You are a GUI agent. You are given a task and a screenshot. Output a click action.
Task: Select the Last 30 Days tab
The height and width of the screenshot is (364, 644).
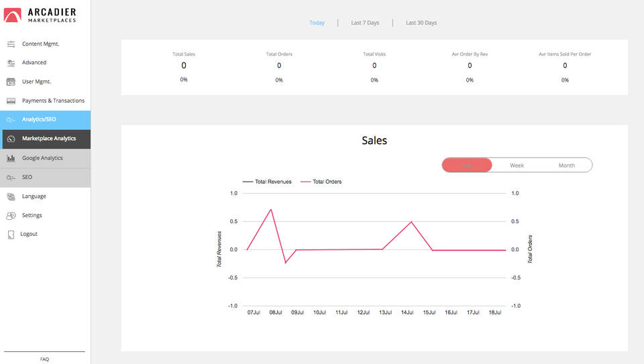coord(421,23)
